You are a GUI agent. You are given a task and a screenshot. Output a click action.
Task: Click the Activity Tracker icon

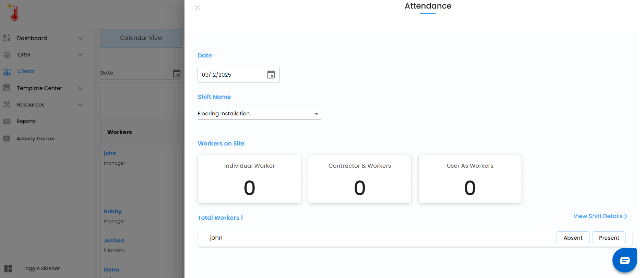(x=7, y=139)
